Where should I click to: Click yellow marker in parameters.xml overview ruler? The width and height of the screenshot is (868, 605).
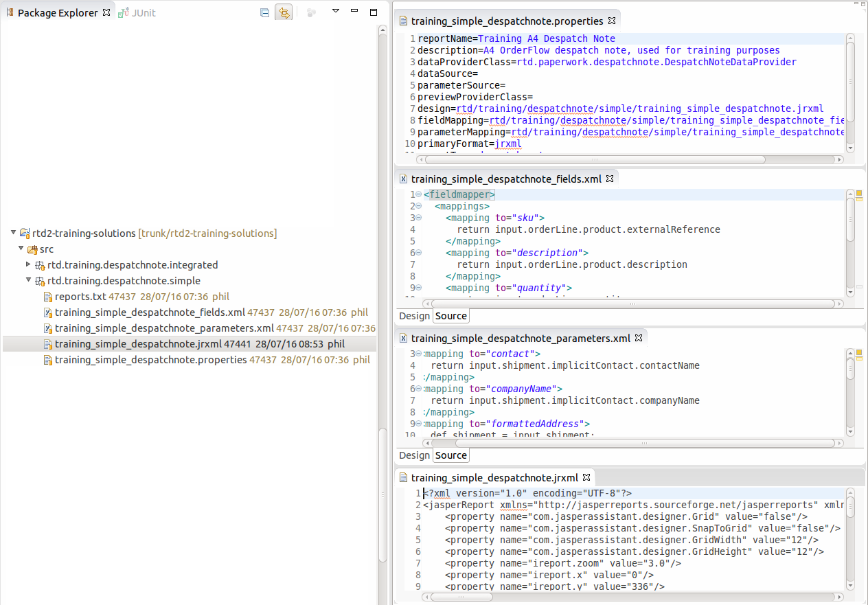[860, 351]
